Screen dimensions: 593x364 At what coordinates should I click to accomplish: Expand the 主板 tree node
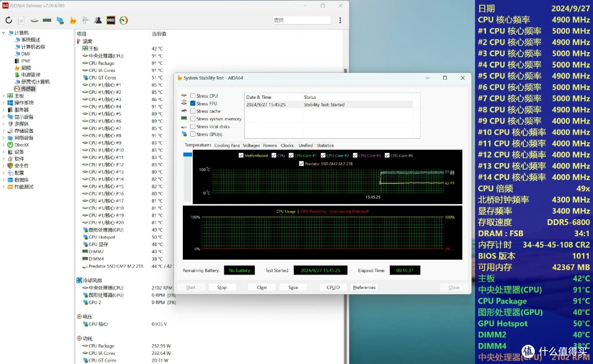(3, 96)
